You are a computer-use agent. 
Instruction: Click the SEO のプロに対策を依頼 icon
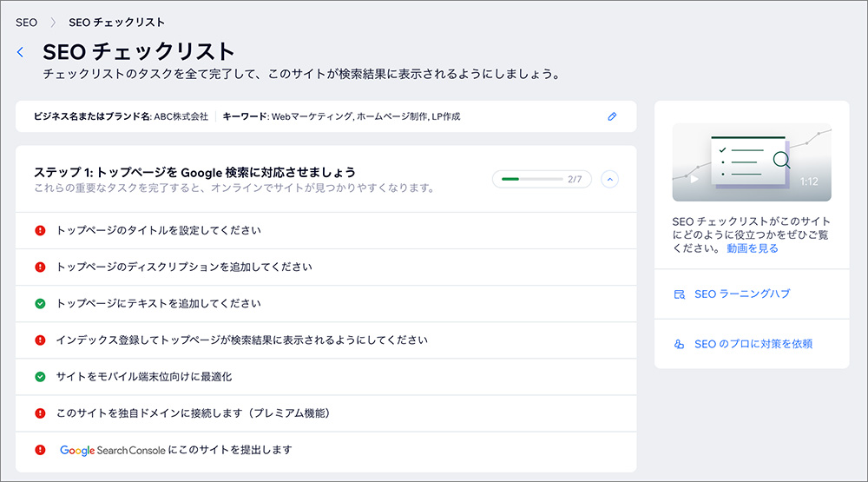coord(680,344)
